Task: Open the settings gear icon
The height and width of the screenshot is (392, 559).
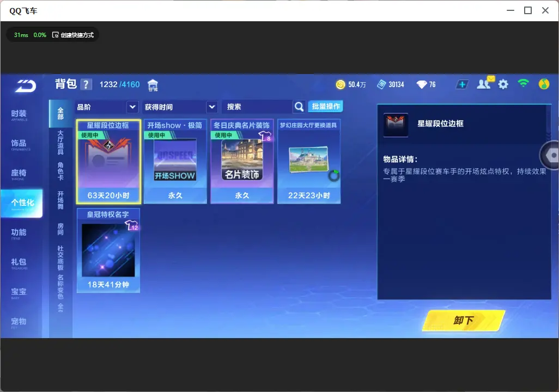Action: point(503,84)
